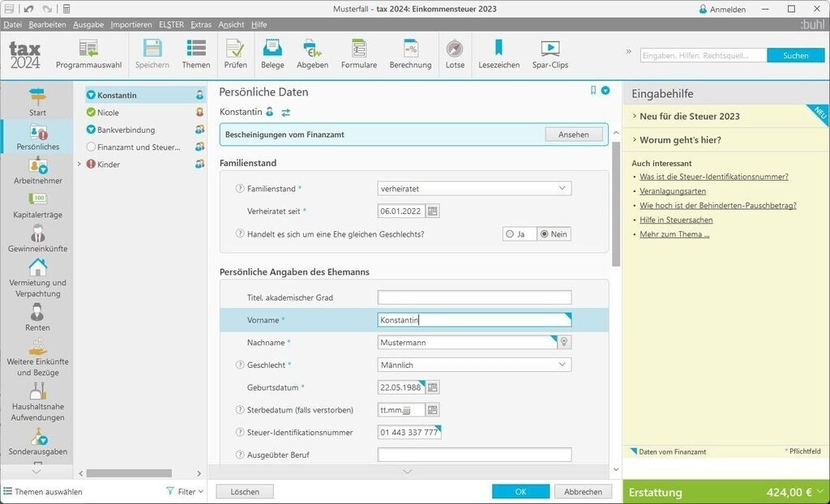
Task: Open the Extras menu
Action: (x=200, y=24)
